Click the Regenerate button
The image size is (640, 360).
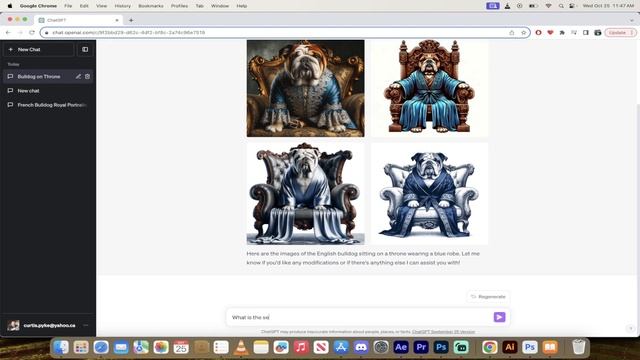[488, 297]
